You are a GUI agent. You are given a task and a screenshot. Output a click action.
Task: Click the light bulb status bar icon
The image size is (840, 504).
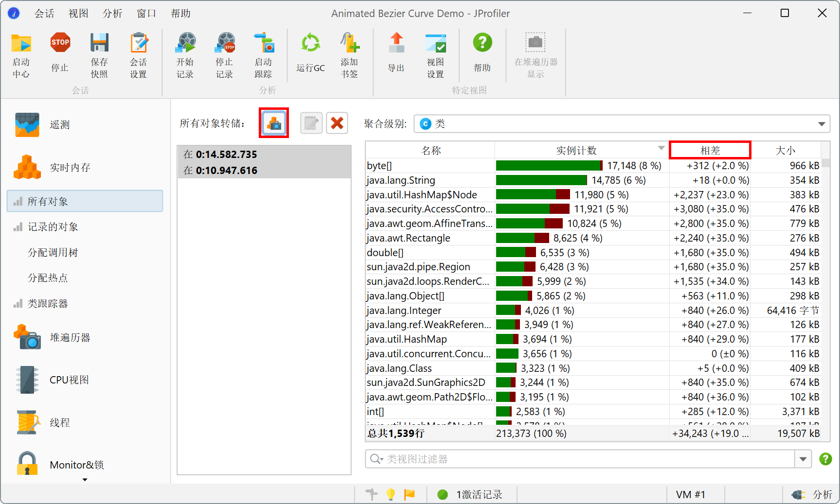(x=391, y=494)
